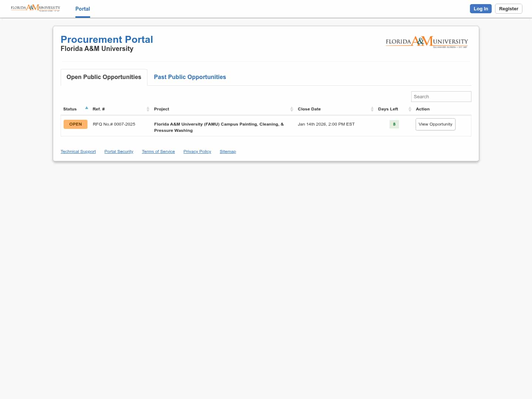Image resolution: width=532 pixels, height=399 pixels.
Task: Select reference RFQ No.# 0007-2025
Action: [x=114, y=125]
